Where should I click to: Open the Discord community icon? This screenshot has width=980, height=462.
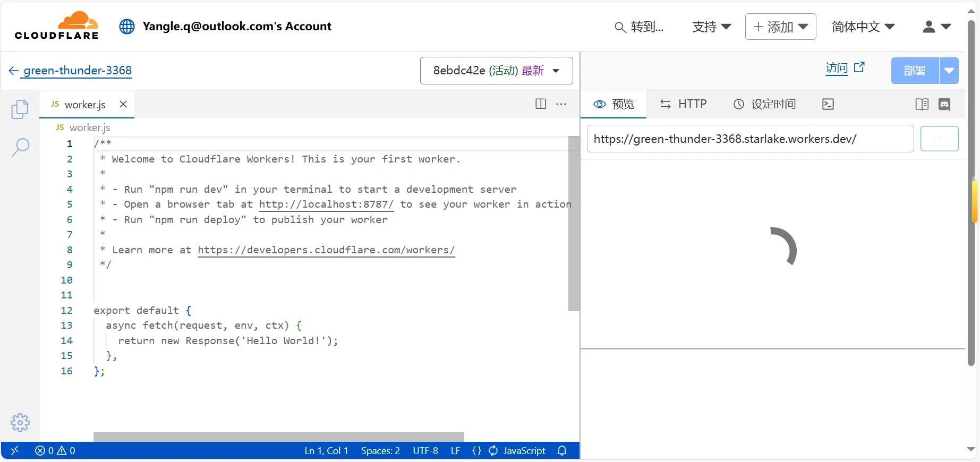pyautogui.click(x=944, y=105)
